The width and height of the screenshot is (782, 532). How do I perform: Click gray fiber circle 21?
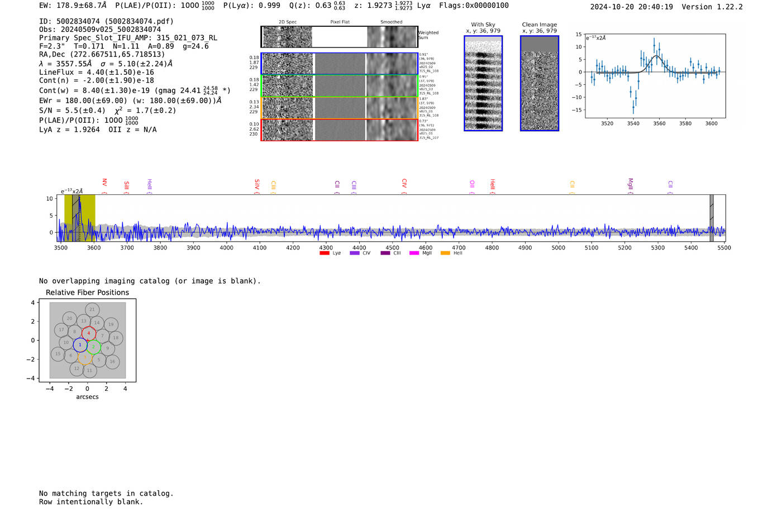coord(92,309)
